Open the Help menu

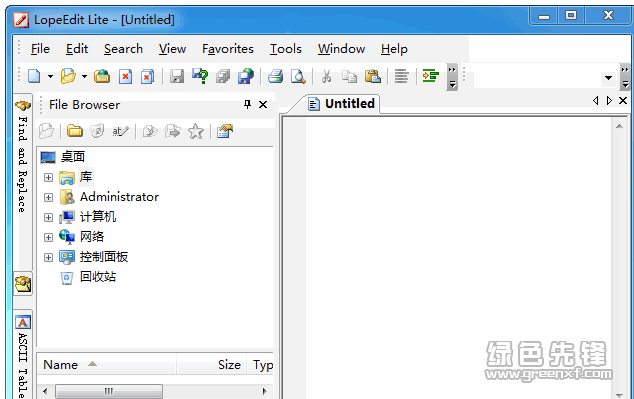click(x=394, y=49)
